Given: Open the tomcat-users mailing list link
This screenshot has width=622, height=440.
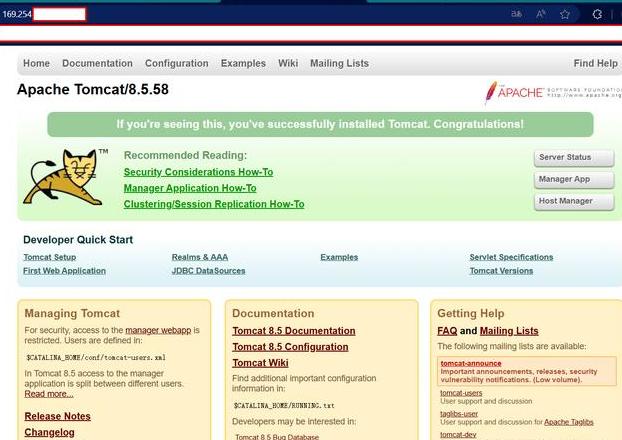Looking at the screenshot, I should [x=461, y=393].
